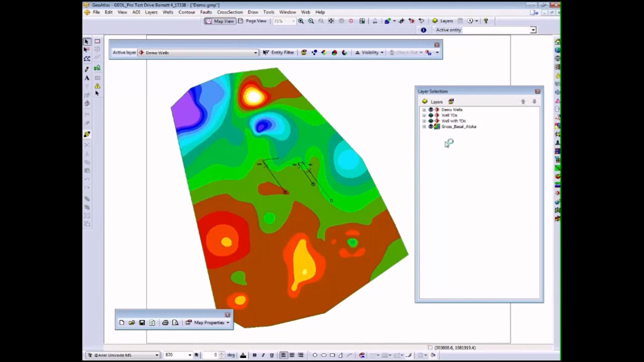Click the save icon in bottom toolbar
644x362 pixels.
pos(142,322)
